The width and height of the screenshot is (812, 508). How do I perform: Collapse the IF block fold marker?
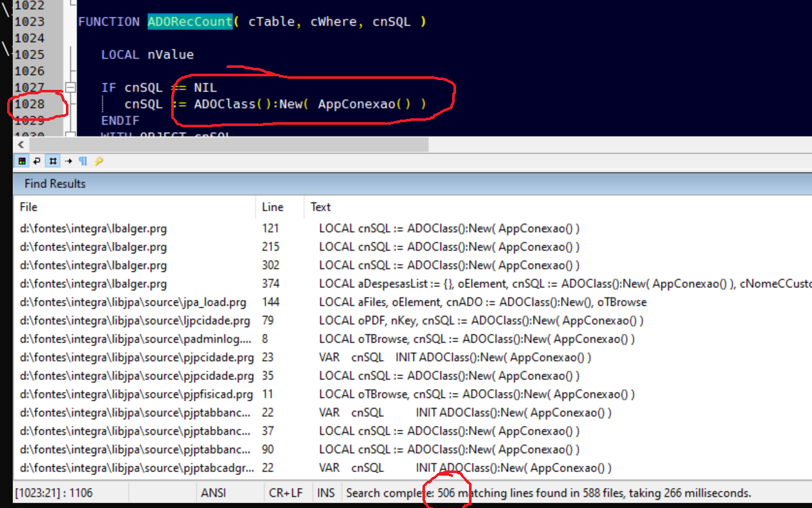point(70,87)
